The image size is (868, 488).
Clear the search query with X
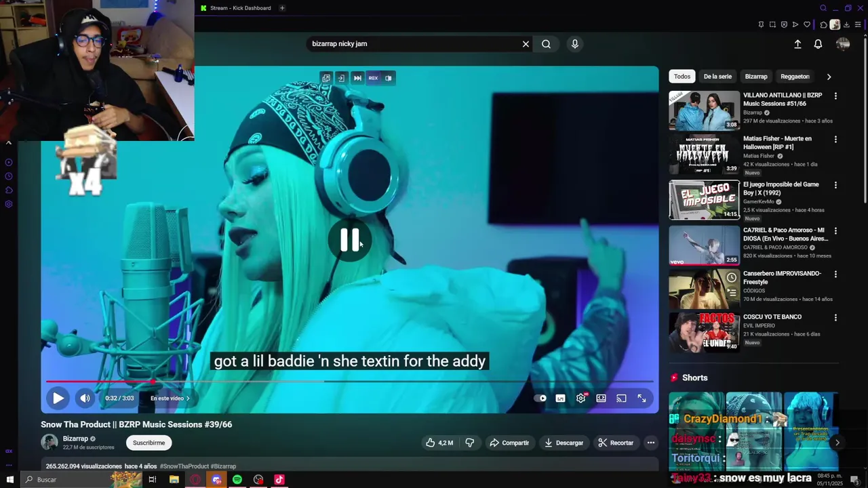(526, 44)
